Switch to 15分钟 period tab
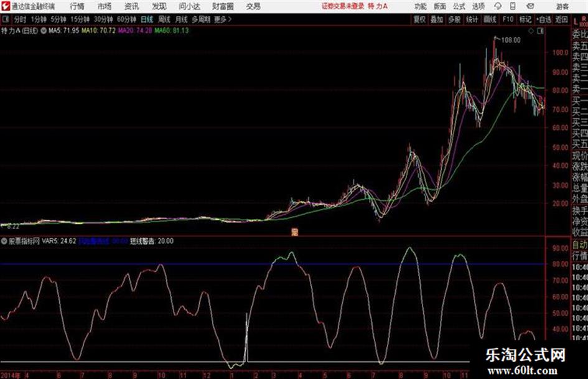The height and width of the screenshot is (379, 588). point(80,19)
